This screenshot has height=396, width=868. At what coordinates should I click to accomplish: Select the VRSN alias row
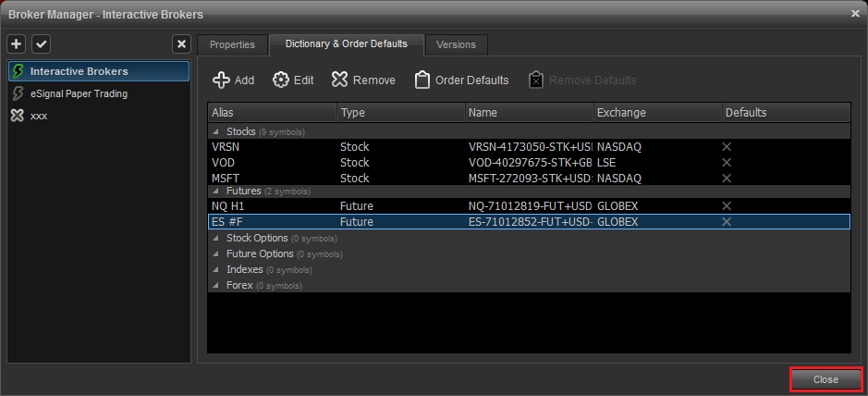[530, 147]
